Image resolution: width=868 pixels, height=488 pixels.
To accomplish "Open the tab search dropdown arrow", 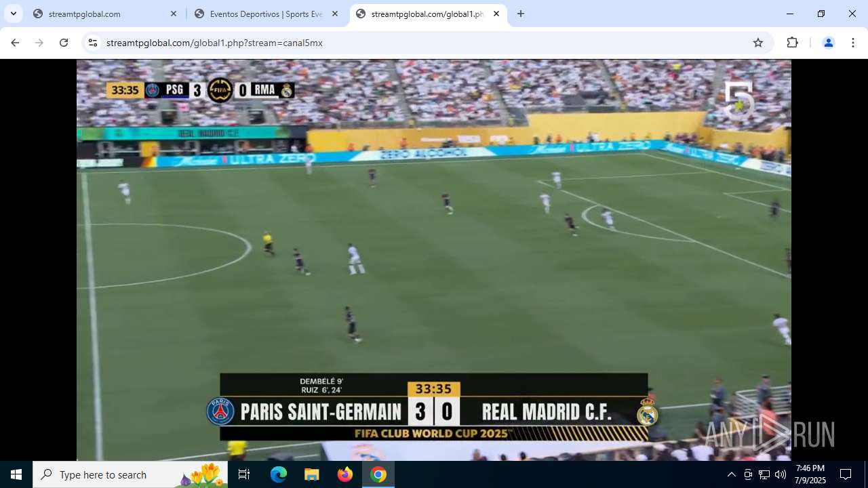I will 13,14.
